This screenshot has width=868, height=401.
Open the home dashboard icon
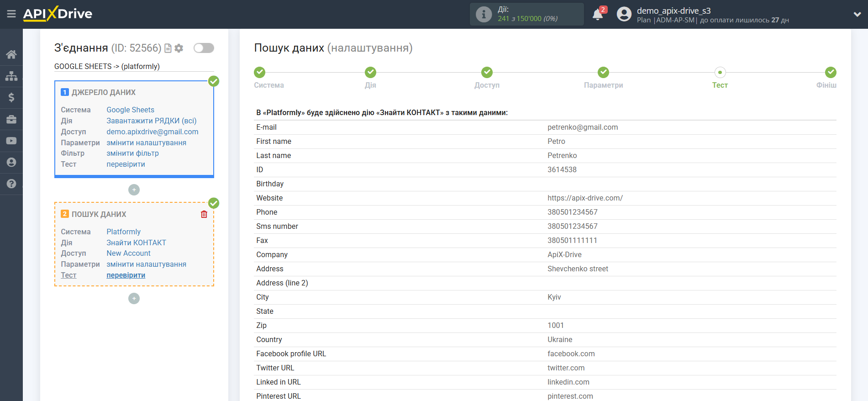(x=11, y=54)
